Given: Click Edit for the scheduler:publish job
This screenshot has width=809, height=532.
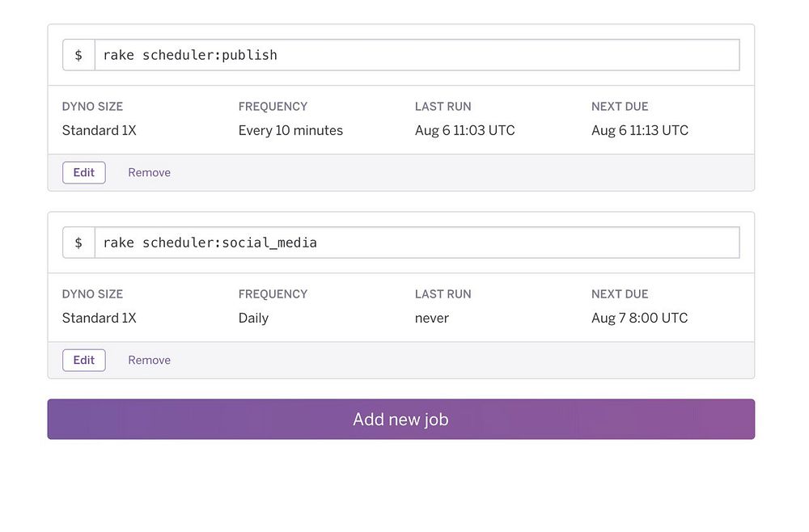Looking at the screenshot, I should click(84, 172).
